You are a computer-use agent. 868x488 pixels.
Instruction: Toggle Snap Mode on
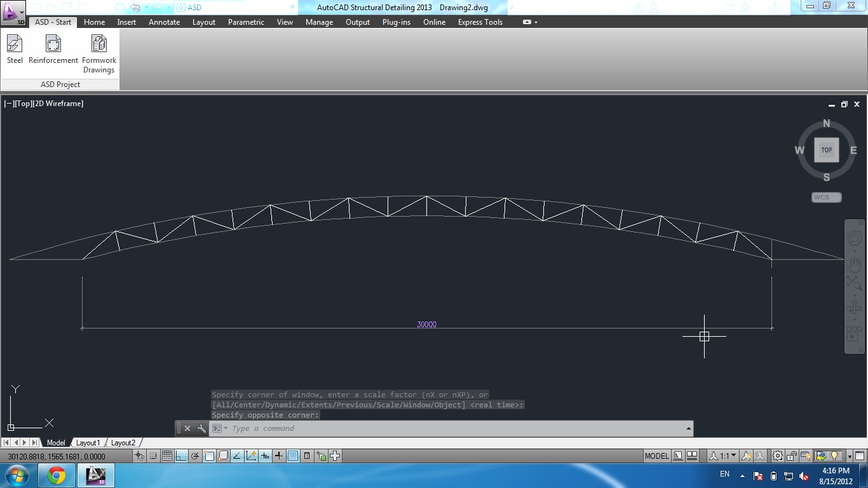click(x=153, y=456)
